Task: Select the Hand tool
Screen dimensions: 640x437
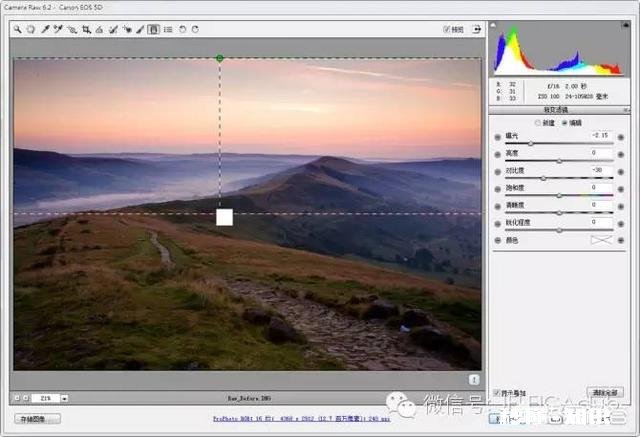Action: [32, 30]
